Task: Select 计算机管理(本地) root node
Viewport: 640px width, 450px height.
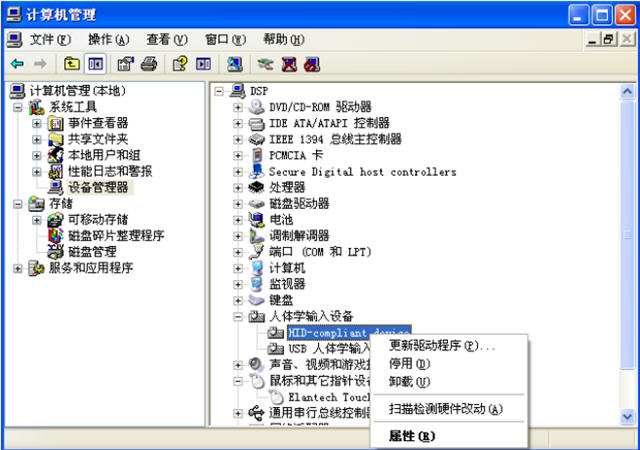Action: [x=78, y=91]
